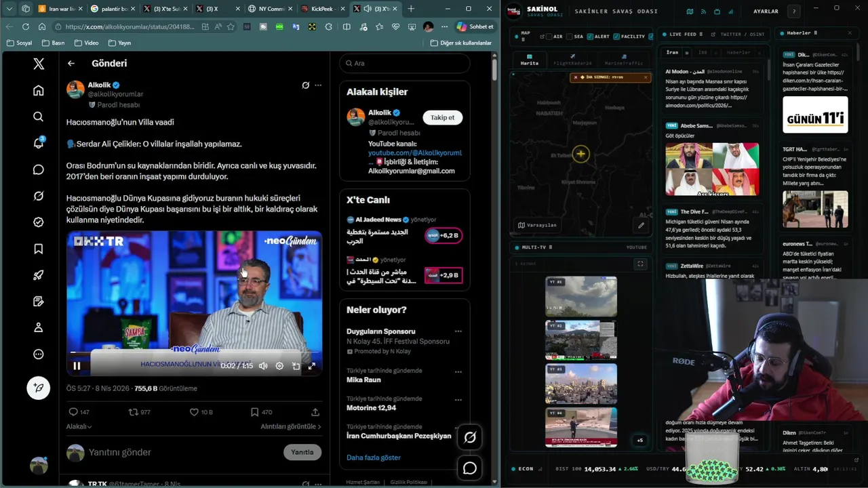
Task: Pause the video with pause button
Action: pos(77,366)
